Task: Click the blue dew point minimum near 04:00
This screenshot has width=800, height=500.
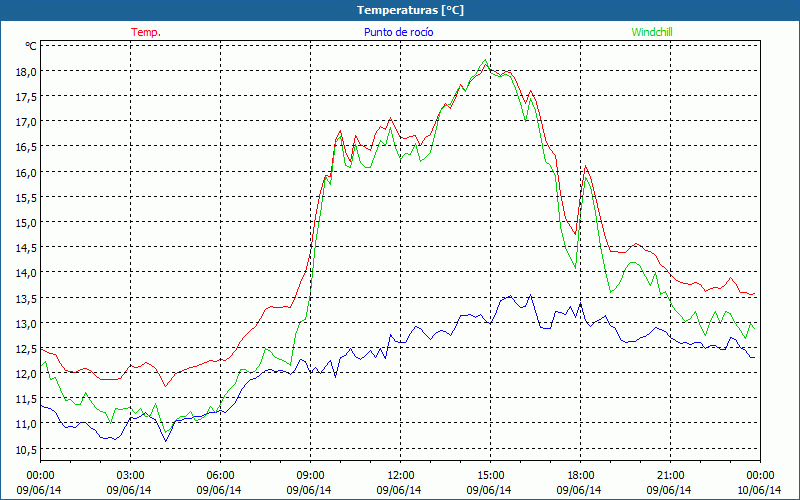Action: pos(166,441)
